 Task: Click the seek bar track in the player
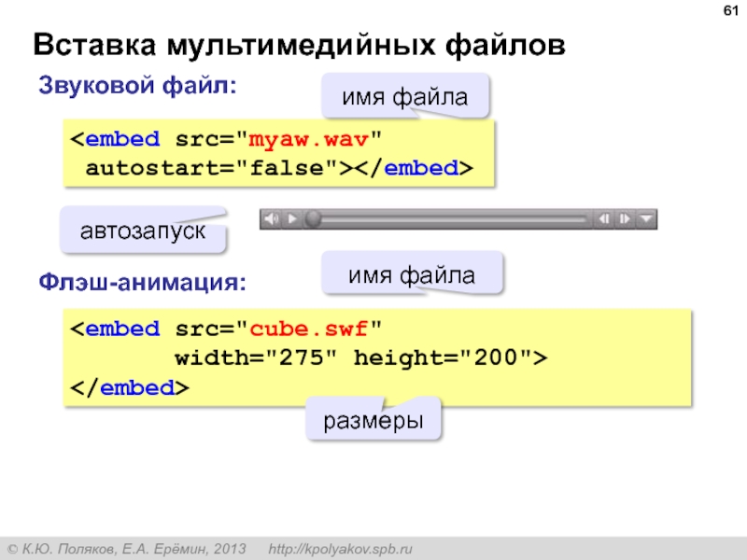(x=454, y=219)
